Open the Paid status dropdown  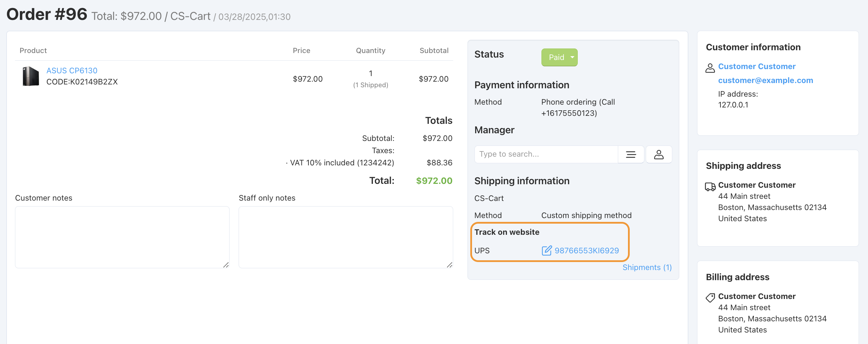click(559, 57)
